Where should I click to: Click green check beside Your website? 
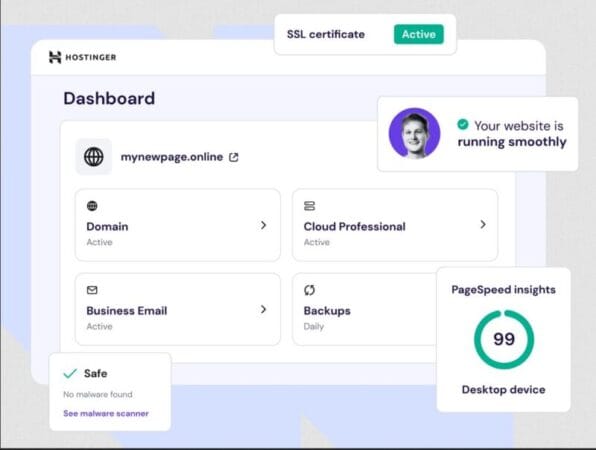click(463, 124)
